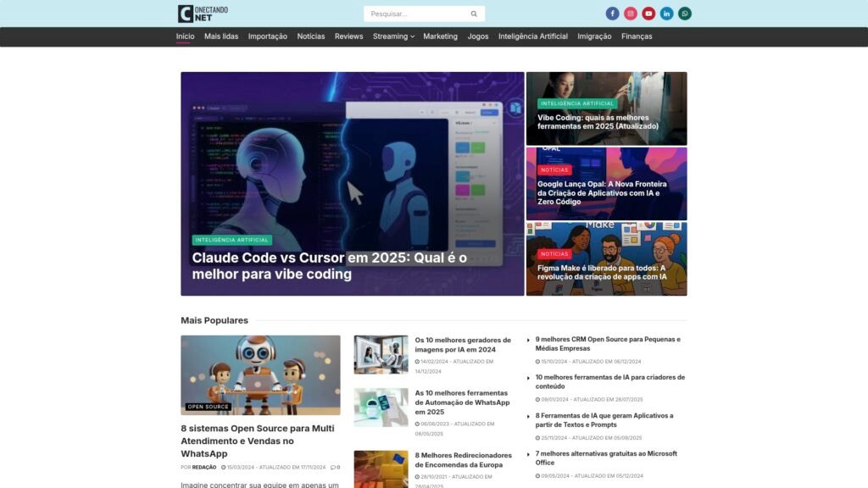Open the Instagram social icon
868x488 pixels.
click(x=630, y=14)
